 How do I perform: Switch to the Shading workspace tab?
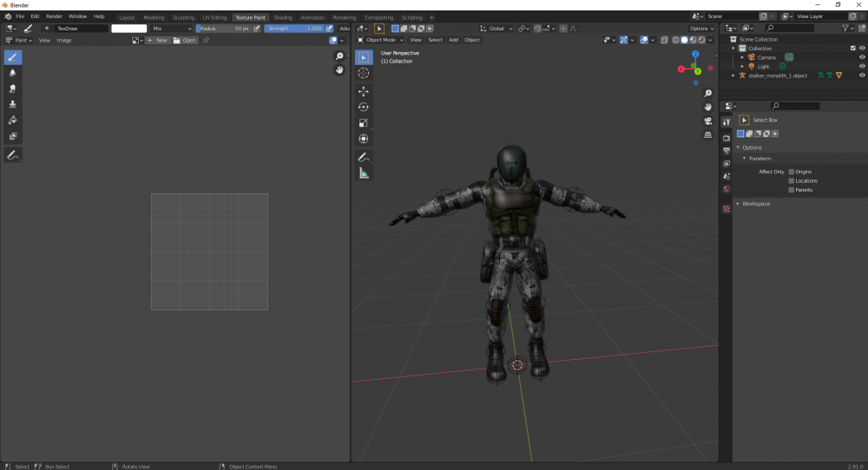tap(283, 17)
